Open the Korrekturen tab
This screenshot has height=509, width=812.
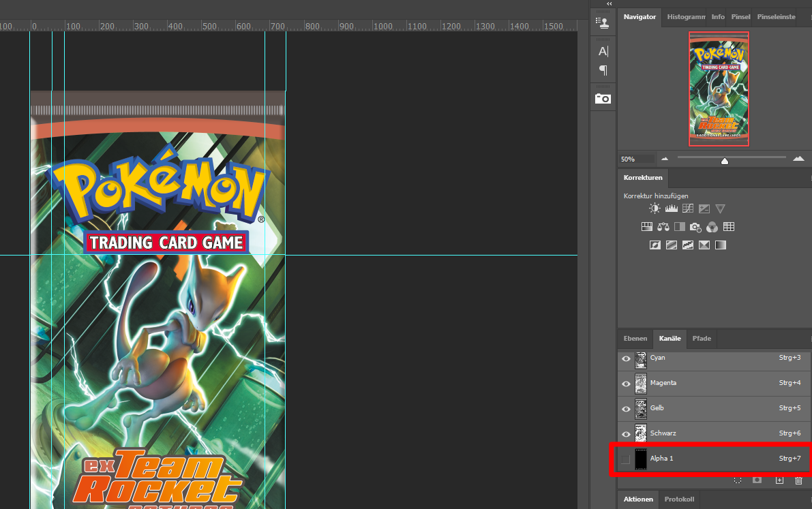643,178
